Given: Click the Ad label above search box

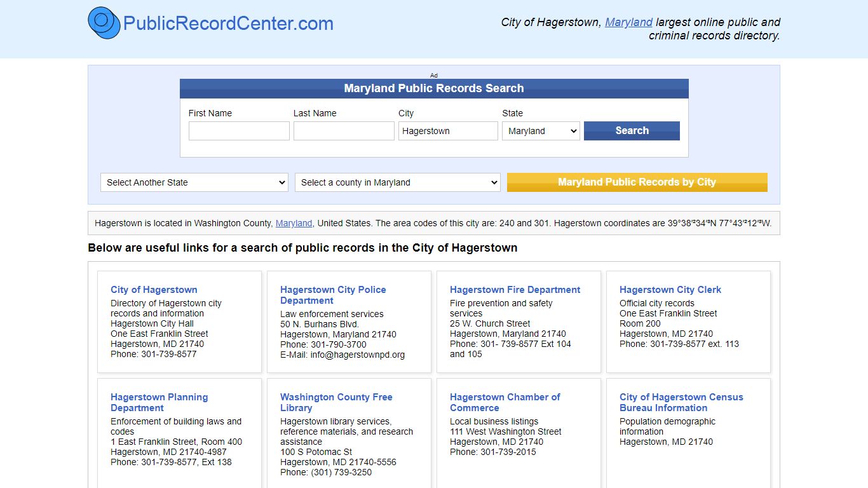Looking at the screenshot, I should tap(434, 75).
